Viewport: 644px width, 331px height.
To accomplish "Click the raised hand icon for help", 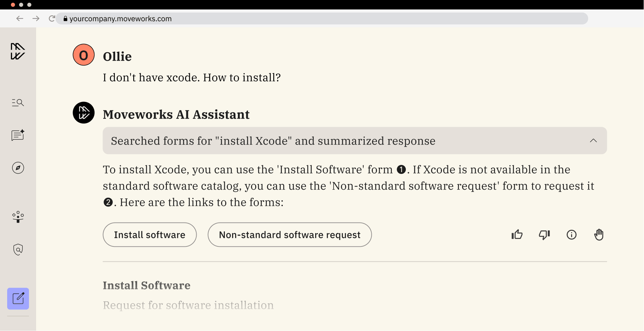I will click(599, 235).
